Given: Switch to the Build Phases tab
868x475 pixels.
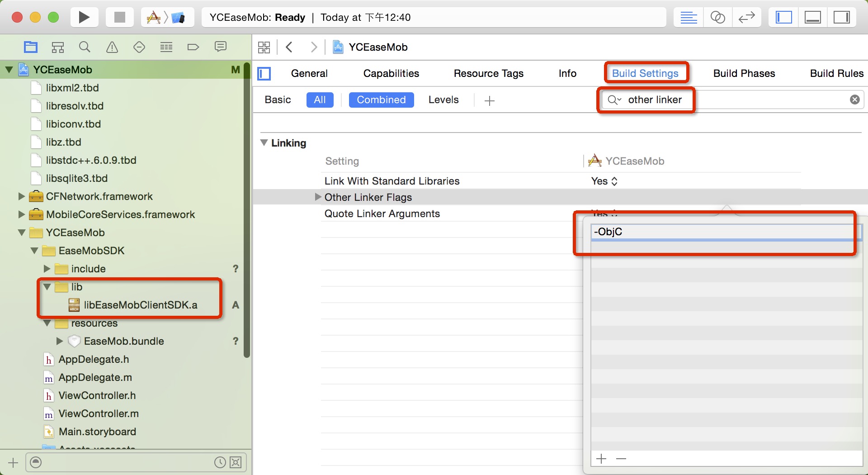Looking at the screenshot, I should coord(744,73).
